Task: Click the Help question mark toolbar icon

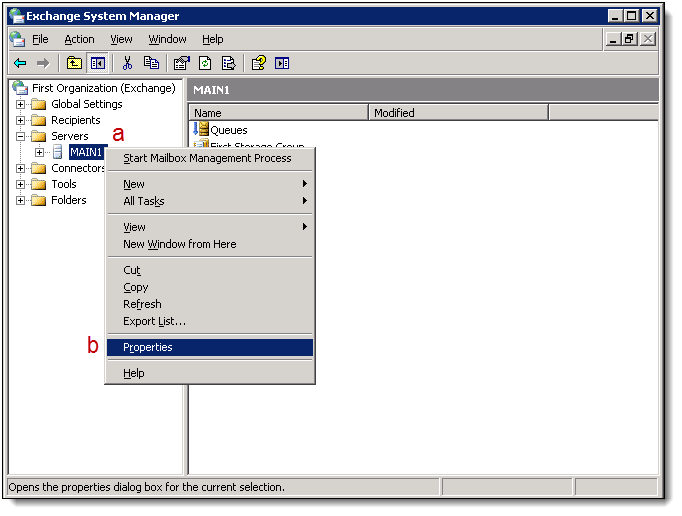Action: 259,64
